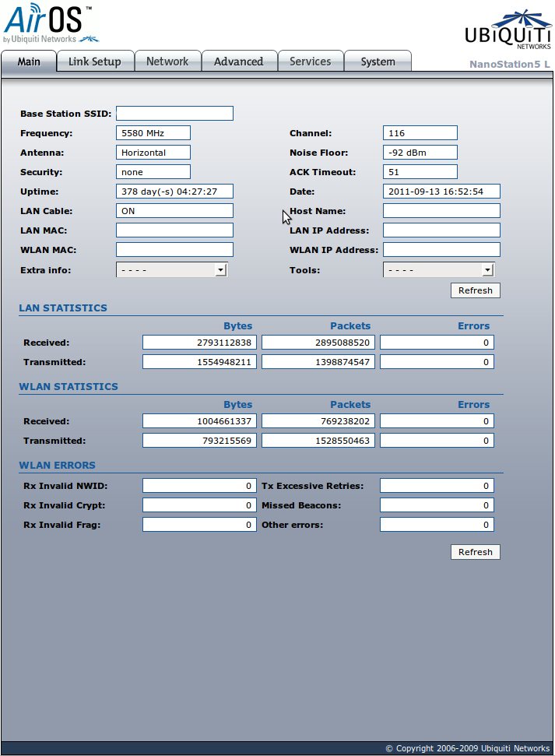Screen dimensions: 555x756
Task: Go to the Network tab
Action: [x=167, y=62]
